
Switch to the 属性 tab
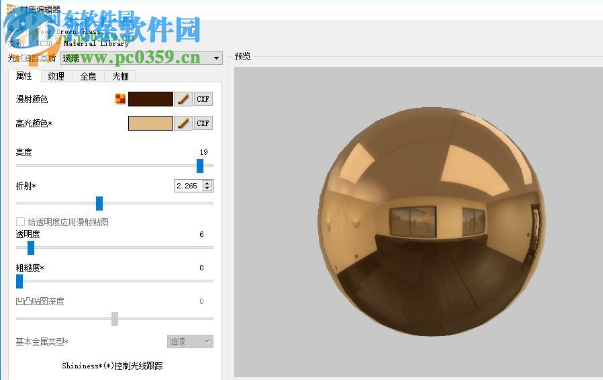pos(24,76)
